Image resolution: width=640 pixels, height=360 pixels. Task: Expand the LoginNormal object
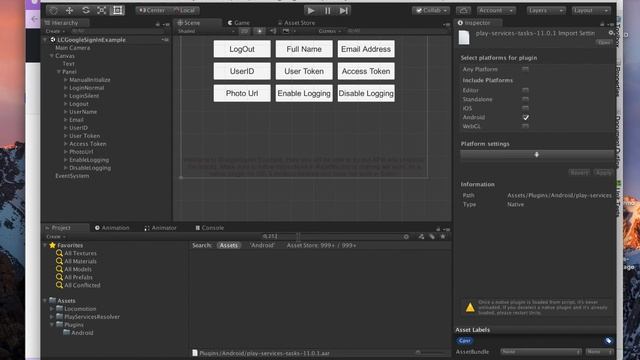[x=66, y=88]
